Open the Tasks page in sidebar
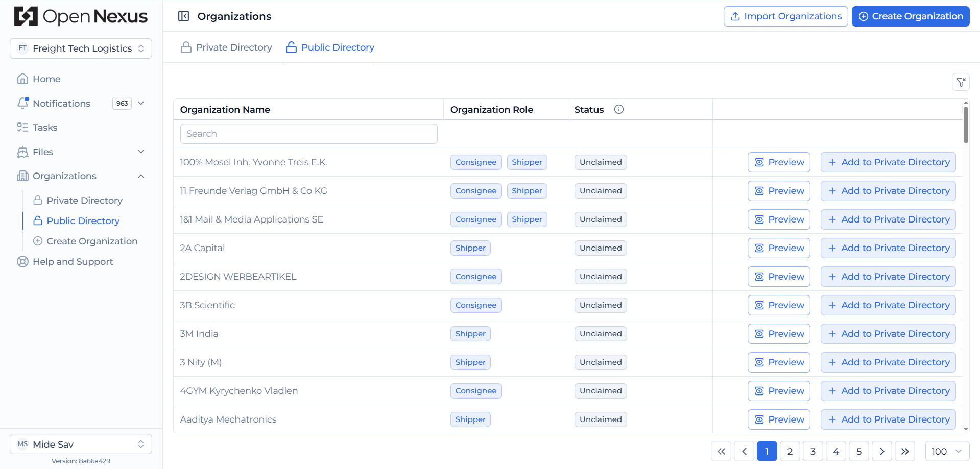Viewport: 980px width, 469px height. point(45,127)
